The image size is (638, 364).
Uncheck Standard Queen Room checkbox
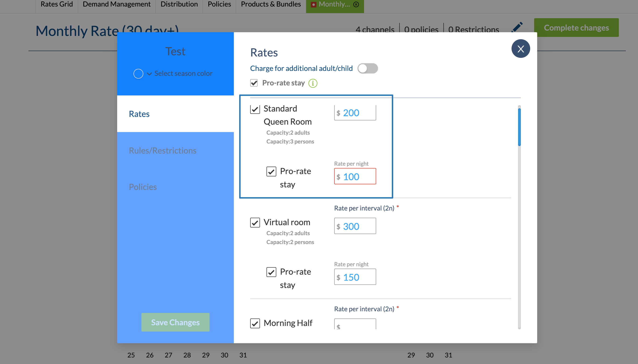coord(255,109)
